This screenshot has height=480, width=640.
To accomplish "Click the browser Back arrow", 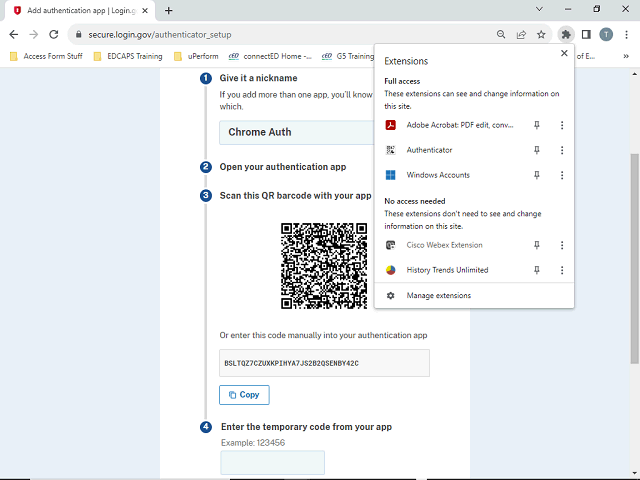I will click(13, 35).
